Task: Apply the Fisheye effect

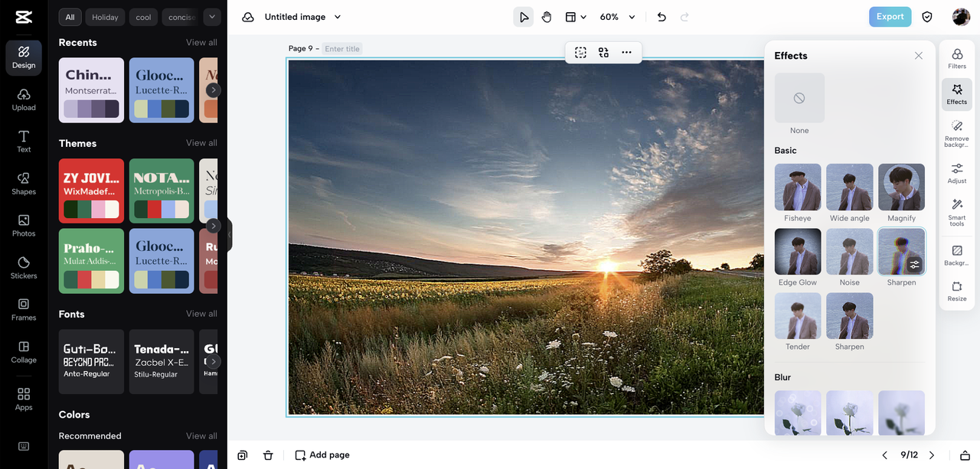Action: (798, 187)
